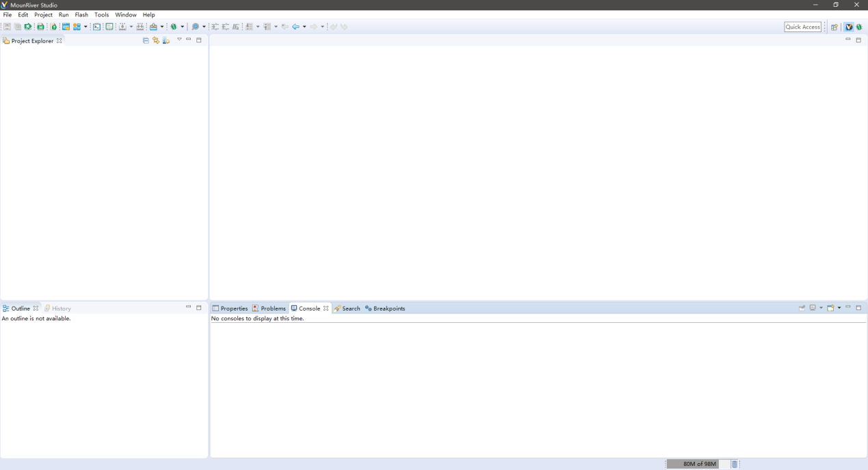Open the Tools menu
The image size is (868, 470).
[x=102, y=14]
